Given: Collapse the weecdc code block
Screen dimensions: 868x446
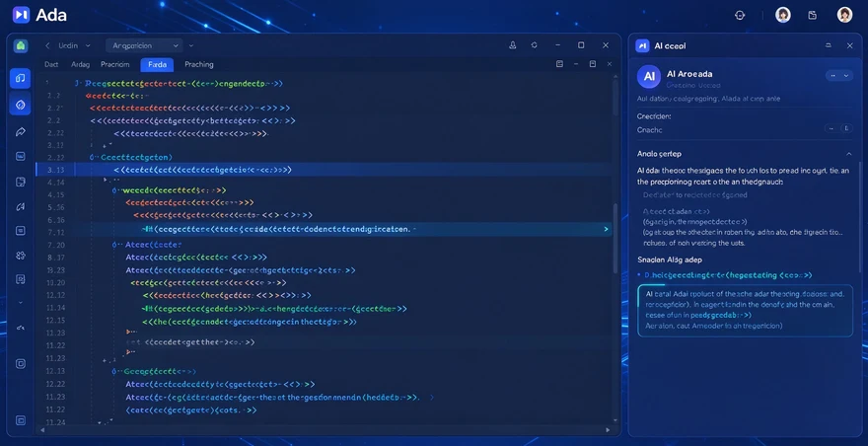Looking at the screenshot, I should (115, 190).
